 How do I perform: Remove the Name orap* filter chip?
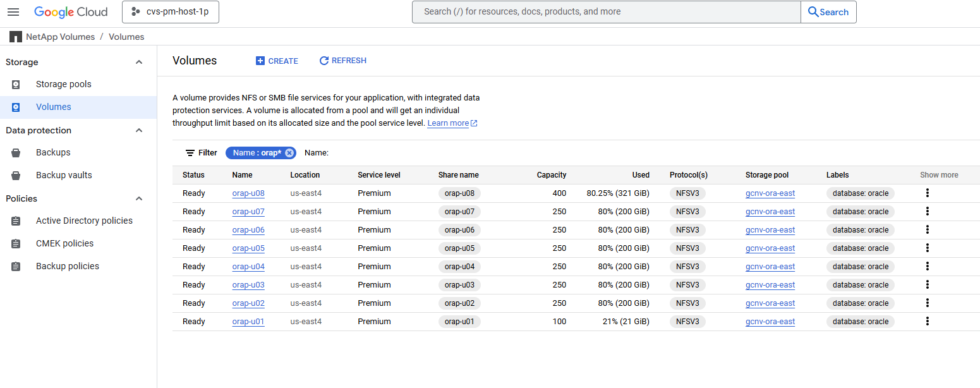tap(289, 153)
